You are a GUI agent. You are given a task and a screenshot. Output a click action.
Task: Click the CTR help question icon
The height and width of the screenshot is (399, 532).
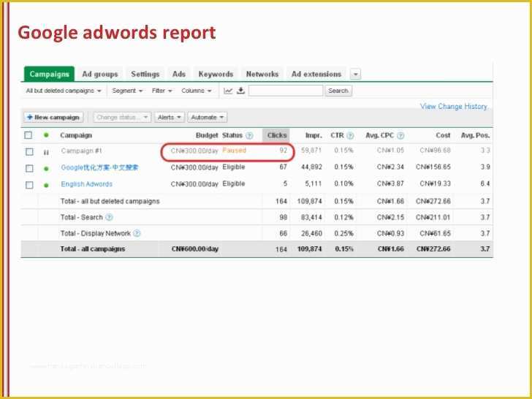click(x=351, y=136)
